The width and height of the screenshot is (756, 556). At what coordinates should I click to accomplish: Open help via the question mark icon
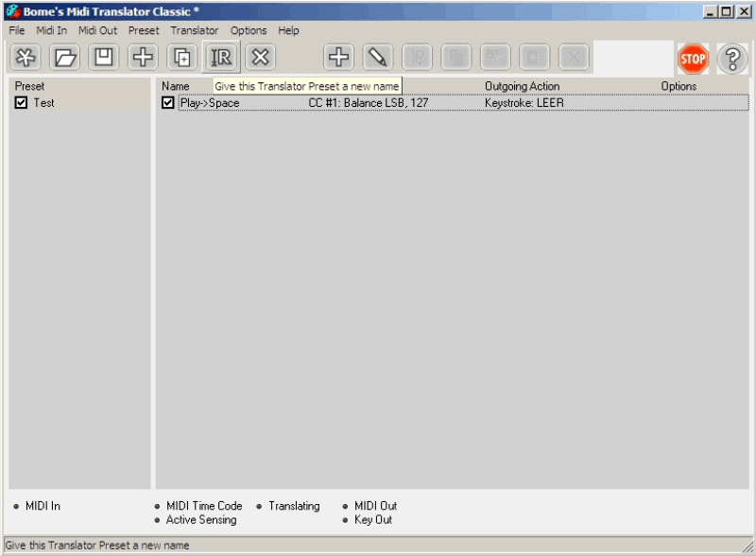tap(732, 59)
